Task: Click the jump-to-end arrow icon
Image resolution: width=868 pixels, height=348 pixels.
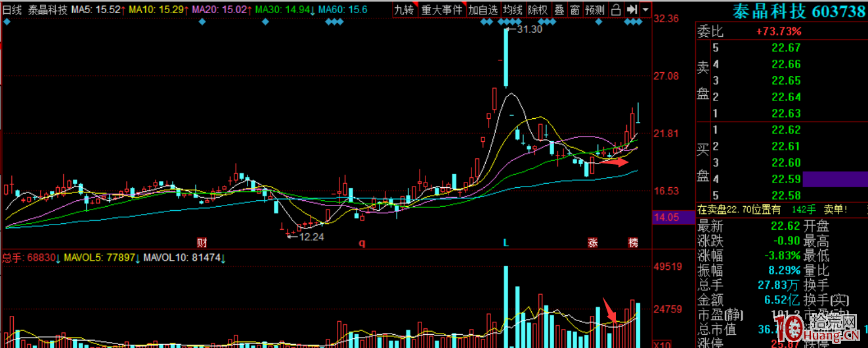Action: [x=632, y=10]
